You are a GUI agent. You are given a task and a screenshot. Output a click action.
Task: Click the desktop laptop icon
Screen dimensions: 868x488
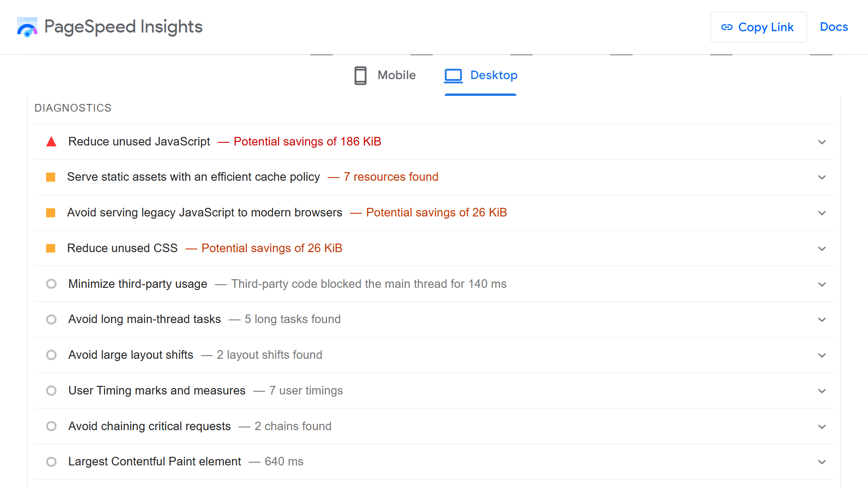pyautogui.click(x=453, y=75)
